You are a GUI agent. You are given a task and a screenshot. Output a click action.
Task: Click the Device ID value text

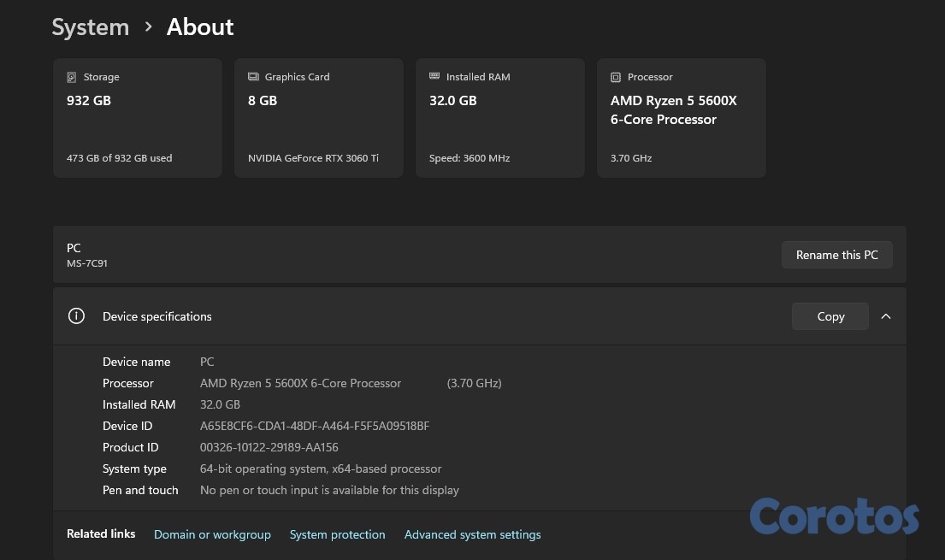315,426
